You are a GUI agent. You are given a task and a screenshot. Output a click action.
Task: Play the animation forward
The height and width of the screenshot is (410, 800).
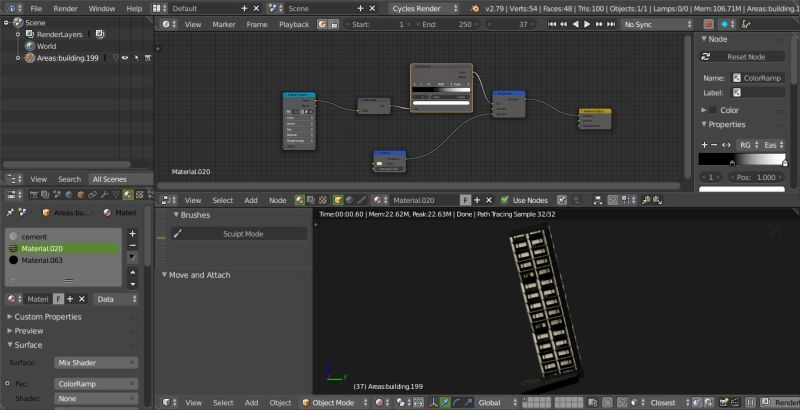click(587, 24)
